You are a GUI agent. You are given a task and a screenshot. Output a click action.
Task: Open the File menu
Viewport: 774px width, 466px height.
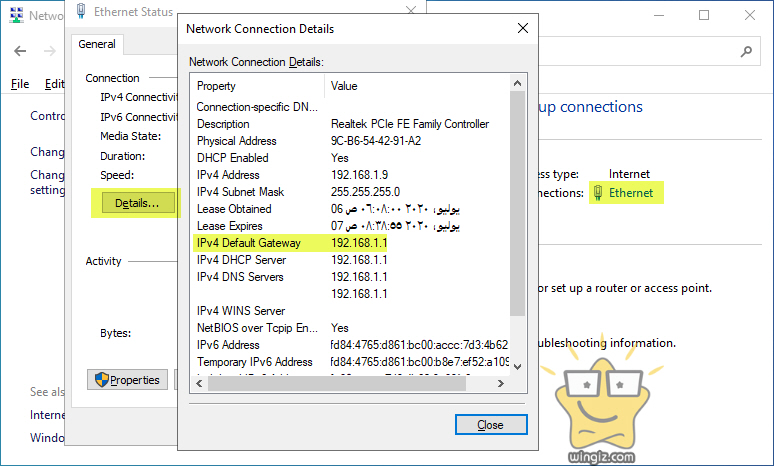tap(20, 85)
